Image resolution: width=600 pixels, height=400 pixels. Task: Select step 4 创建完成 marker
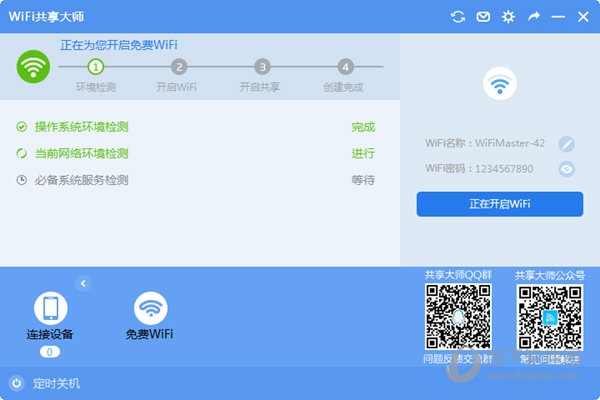346,67
